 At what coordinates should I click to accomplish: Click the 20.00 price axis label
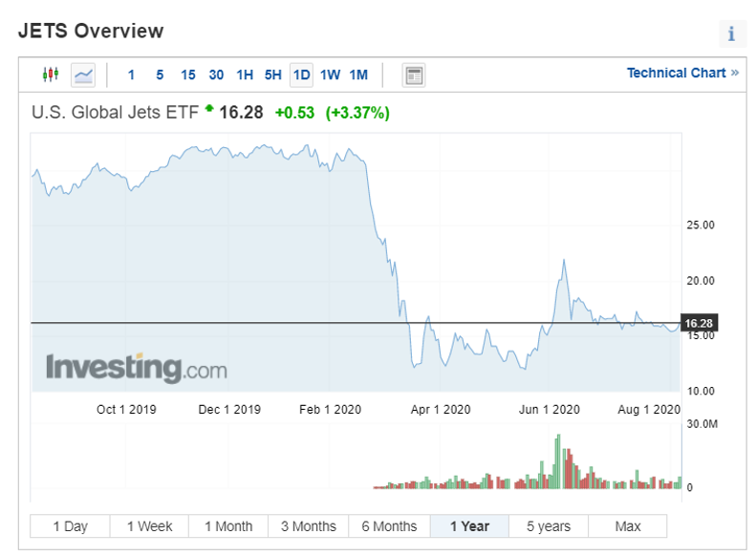[x=701, y=281]
